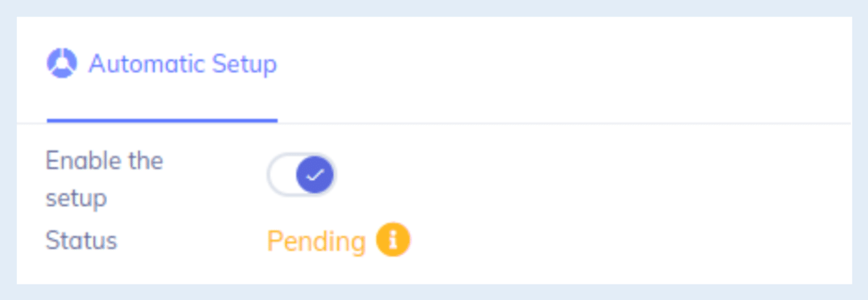868x300 pixels.
Task: Select the word Pending next to Status
Action: [x=317, y=241]
